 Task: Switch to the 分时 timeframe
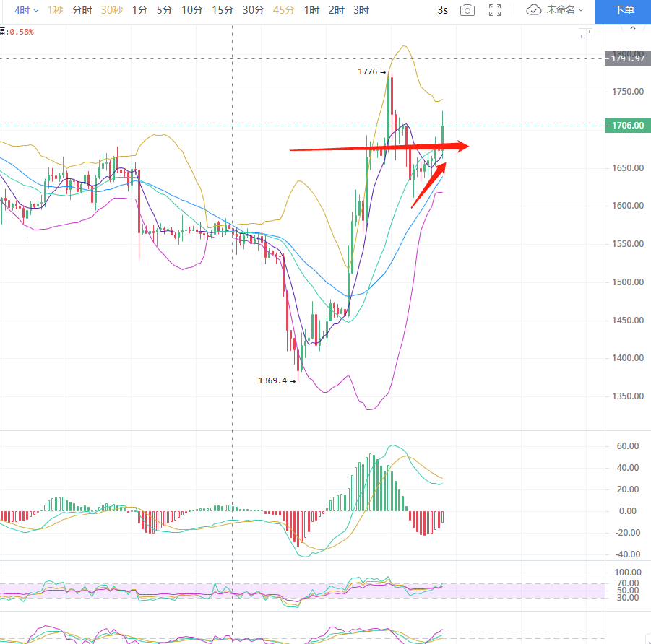coord(82,10)
